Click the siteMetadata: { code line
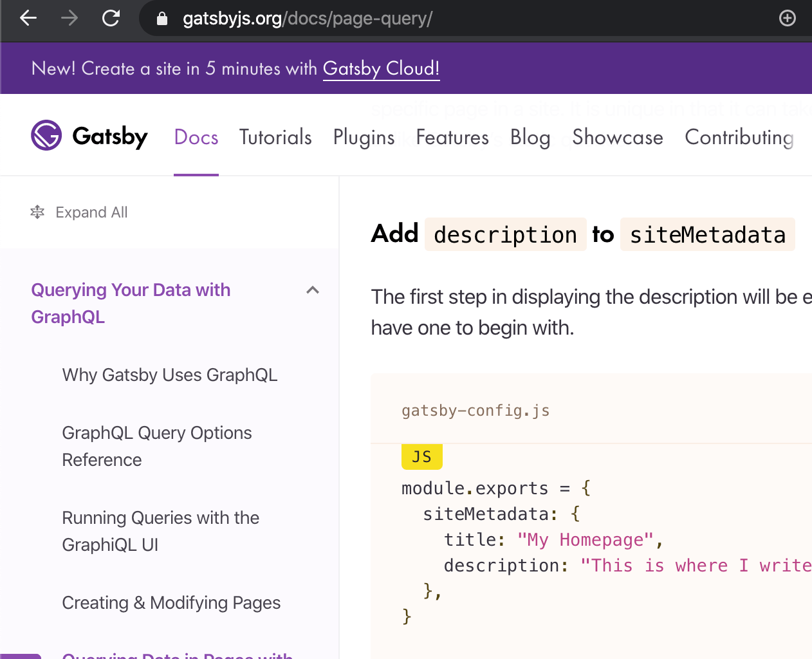The image size is (812, 659). pos(501,514)
